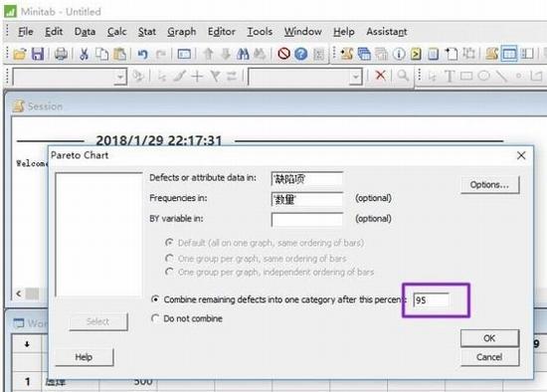547x392 pixels.
Task: Open the Calc menu
Action: (x=117, y=32)
